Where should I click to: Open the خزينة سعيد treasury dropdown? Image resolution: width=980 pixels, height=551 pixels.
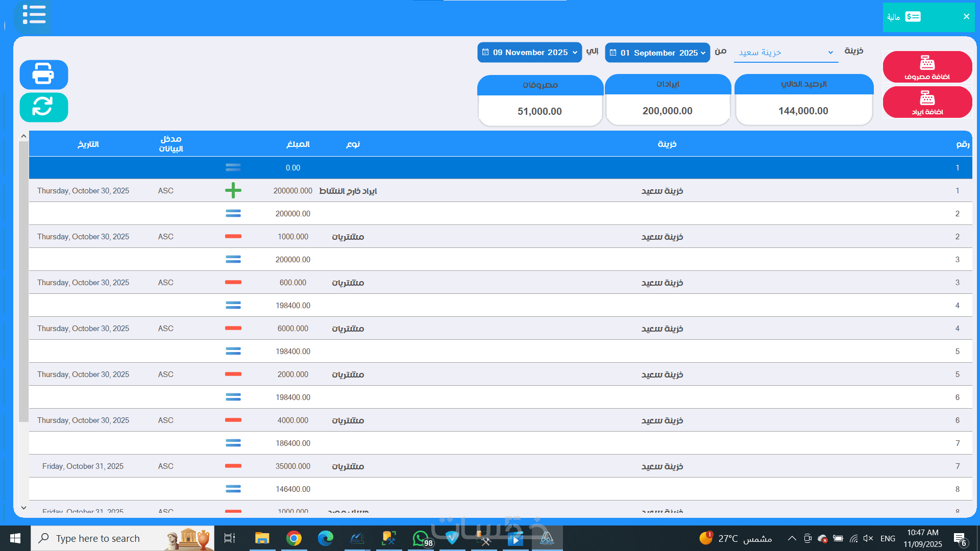(x=786, y=53)
